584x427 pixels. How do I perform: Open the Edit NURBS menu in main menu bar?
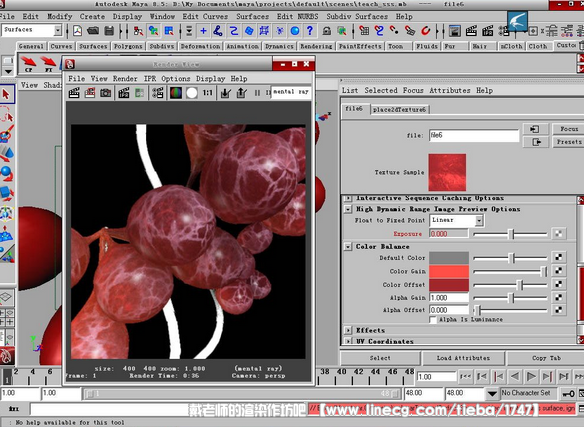point(297,16)
